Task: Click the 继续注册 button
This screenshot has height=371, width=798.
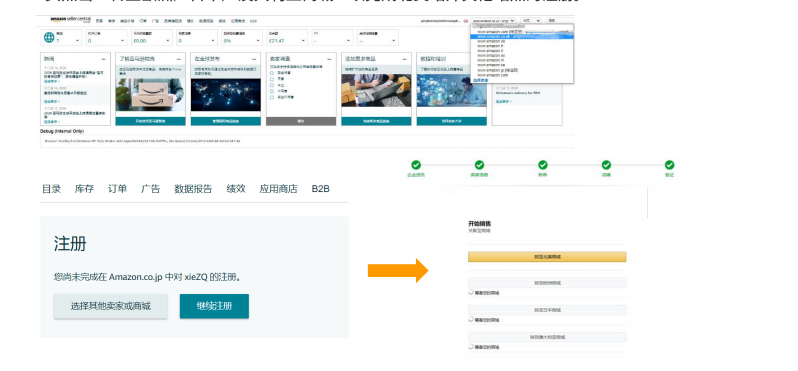Action: [214, 306]
